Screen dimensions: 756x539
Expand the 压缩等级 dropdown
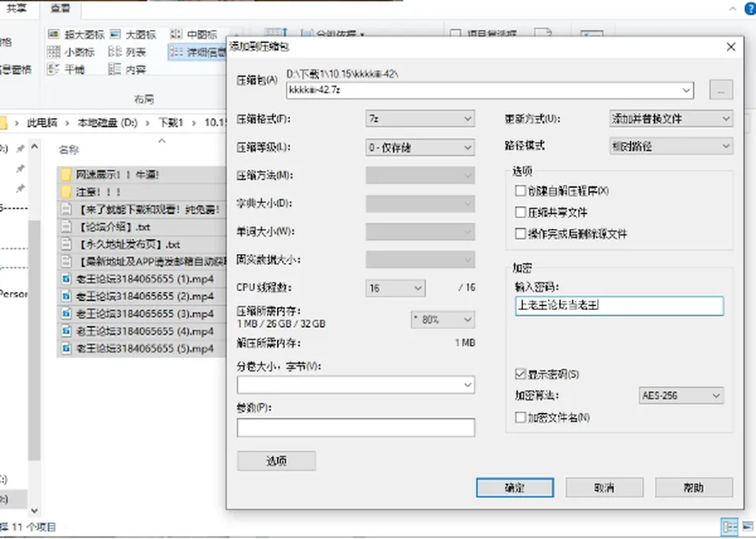(420, 147)
